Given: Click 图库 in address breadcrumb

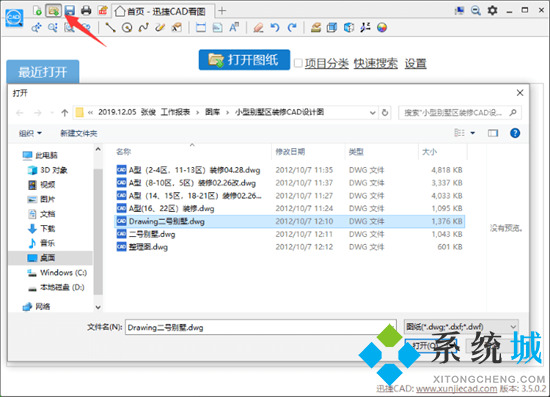Looking at the screenshot, I should pyautogui.click(x=213, y=113).
